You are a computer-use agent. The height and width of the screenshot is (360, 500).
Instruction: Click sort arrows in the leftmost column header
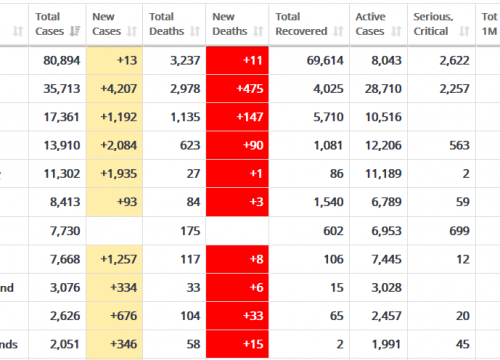click(18, 31)
